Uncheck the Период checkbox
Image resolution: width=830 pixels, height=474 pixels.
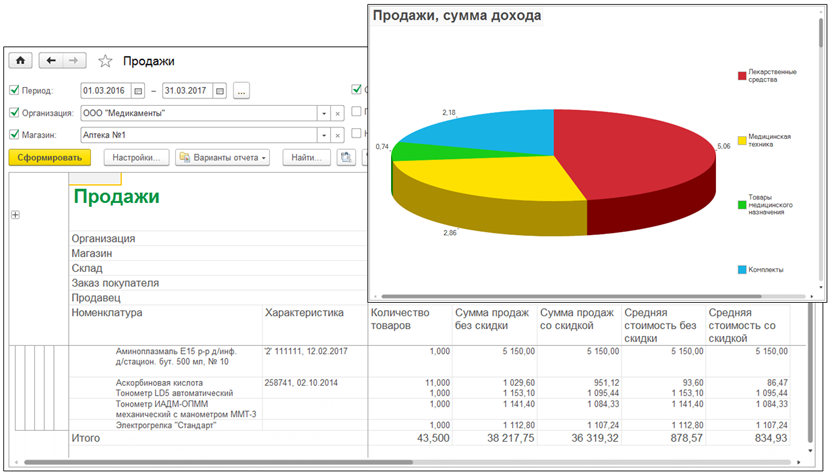point(14,91)
